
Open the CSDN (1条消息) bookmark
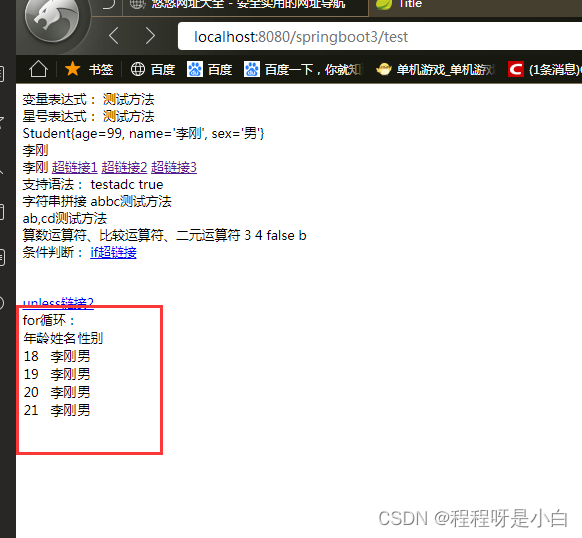pos(545,69)
